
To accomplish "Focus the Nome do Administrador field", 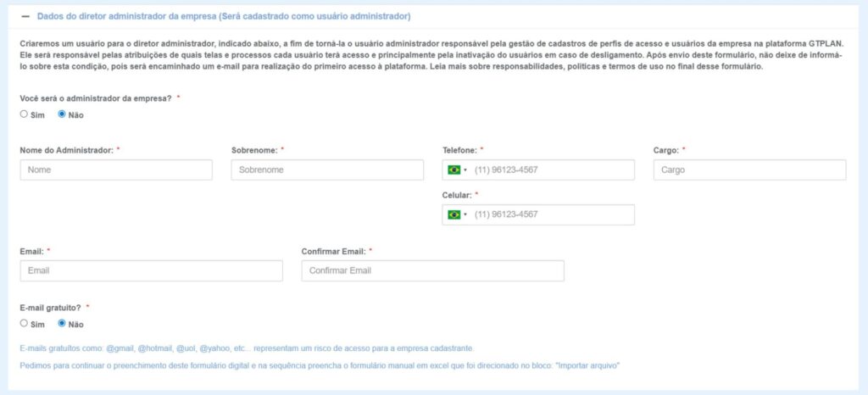I will tap(116, 170).
